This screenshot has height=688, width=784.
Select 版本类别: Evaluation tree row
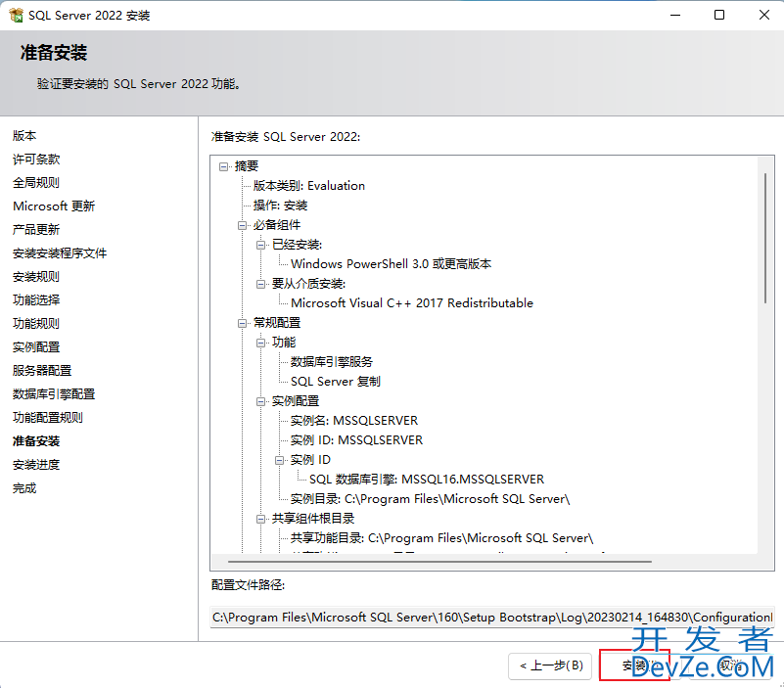309,186
